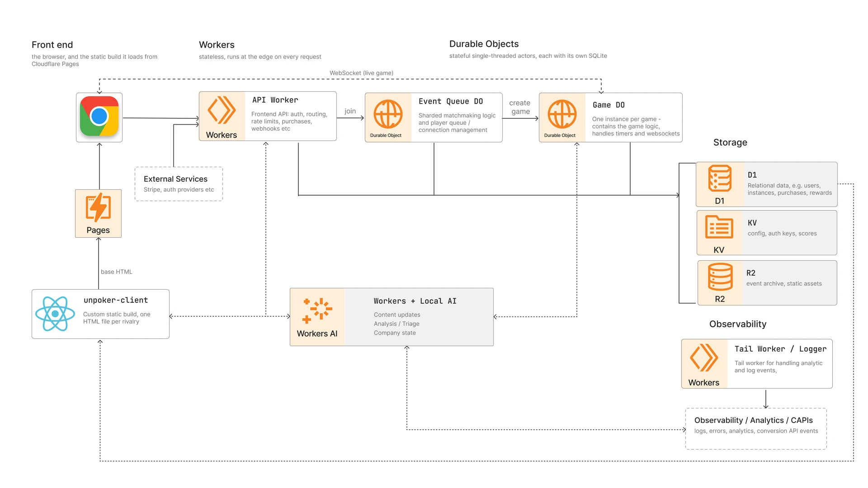
Task: Click 'Custom static build' description
Action: click(x=116, y=318)
